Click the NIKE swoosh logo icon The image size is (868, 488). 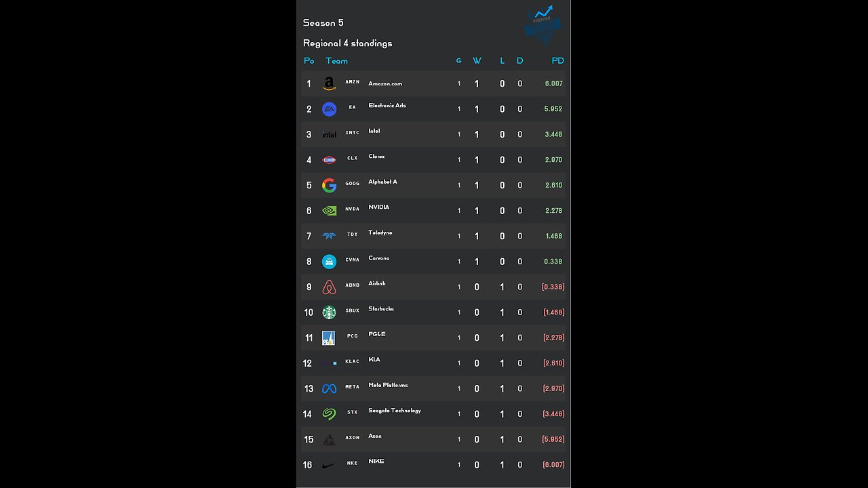click(x=329, y=466)
